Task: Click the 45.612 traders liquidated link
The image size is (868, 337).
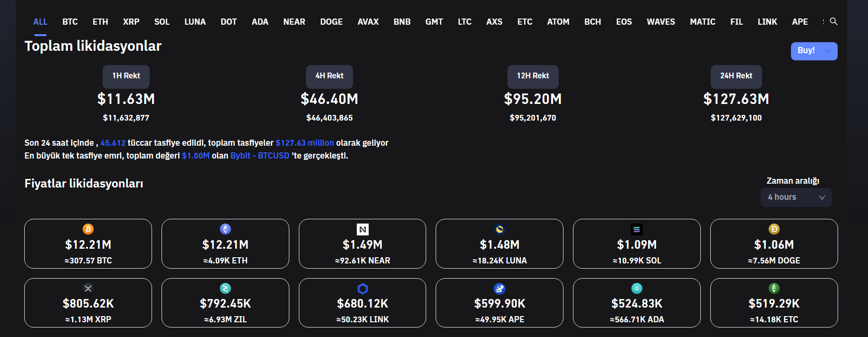Action: point(113,143)
